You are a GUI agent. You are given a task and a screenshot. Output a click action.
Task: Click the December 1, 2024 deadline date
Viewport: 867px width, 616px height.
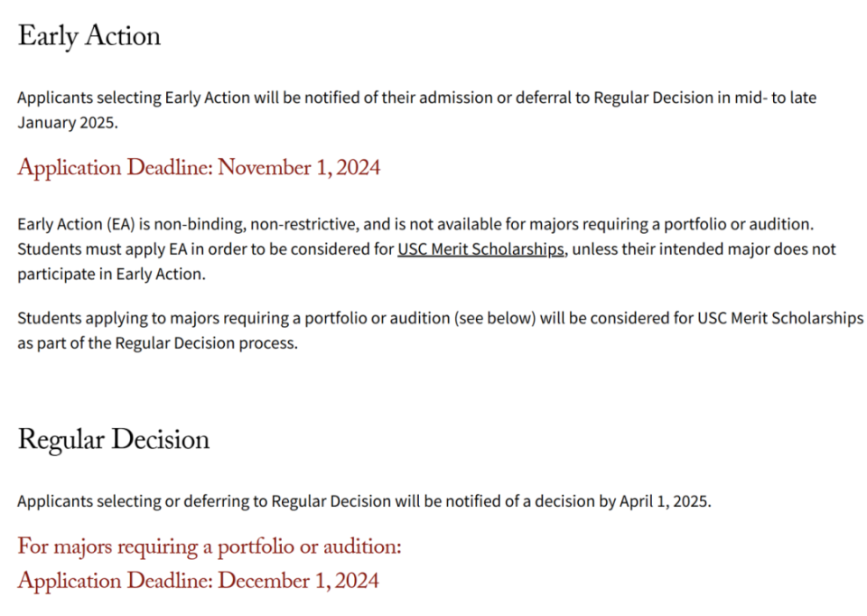point(299,581)
